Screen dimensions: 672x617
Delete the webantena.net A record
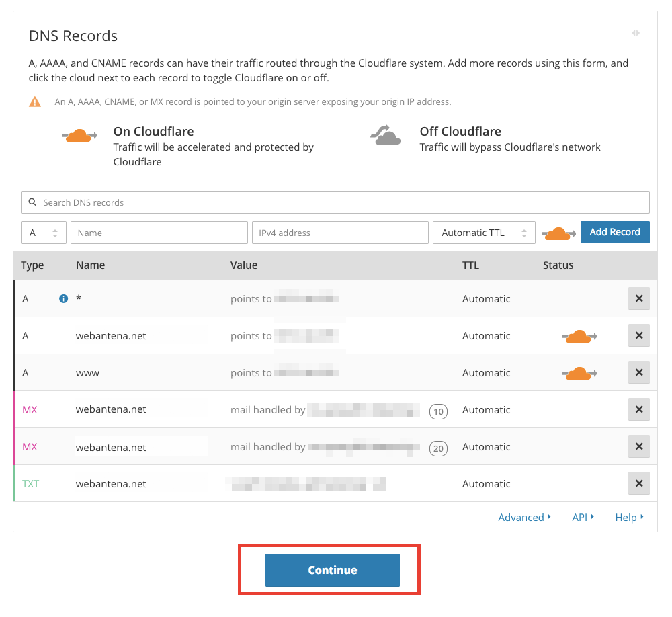pos(638,335)
